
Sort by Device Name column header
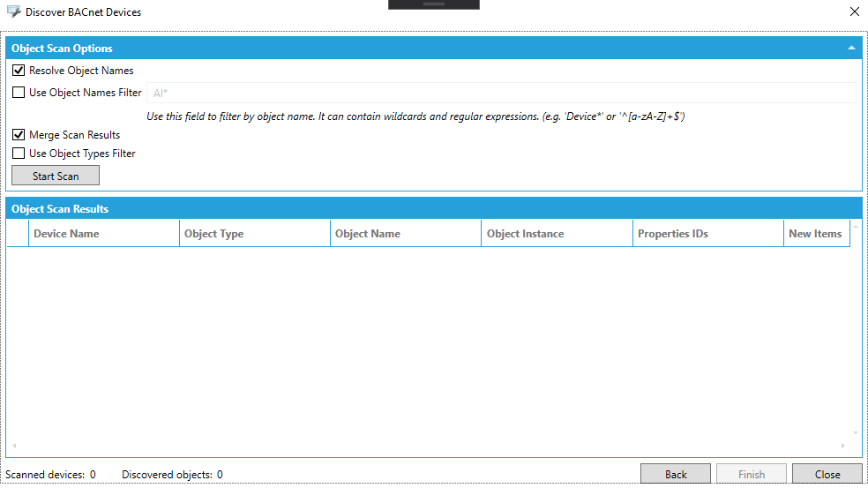(103, 234)
